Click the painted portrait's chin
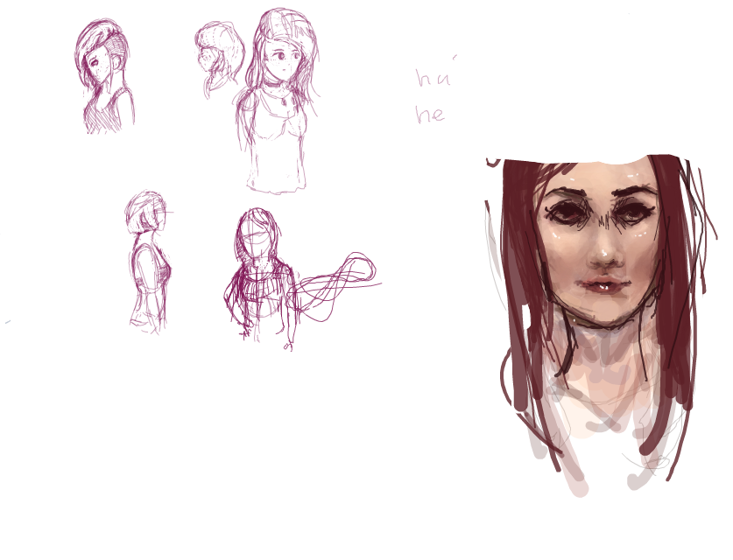Image resolution: width=733 pixels, height=560 pixels. click(x=604, y=313)
